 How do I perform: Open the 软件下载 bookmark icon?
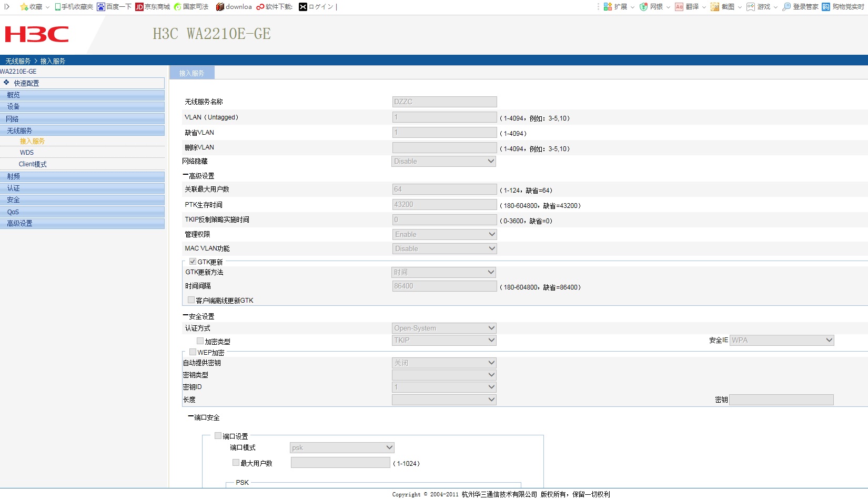[x=260, y=7]
